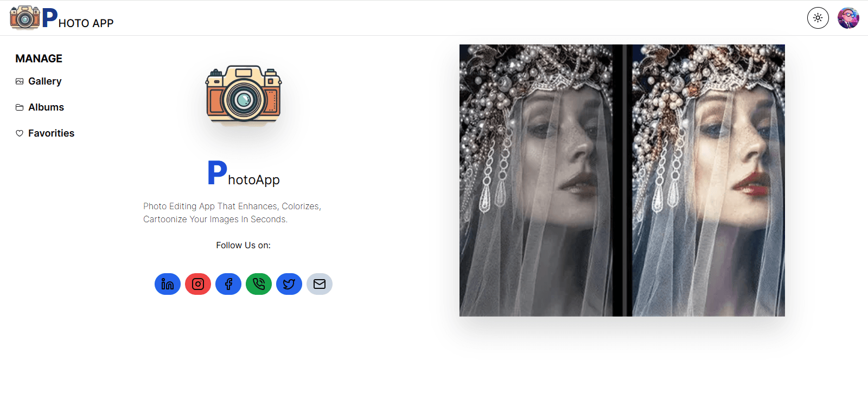Click the Albums folder icon
868x400 pixels.
(x=20, y=107)
